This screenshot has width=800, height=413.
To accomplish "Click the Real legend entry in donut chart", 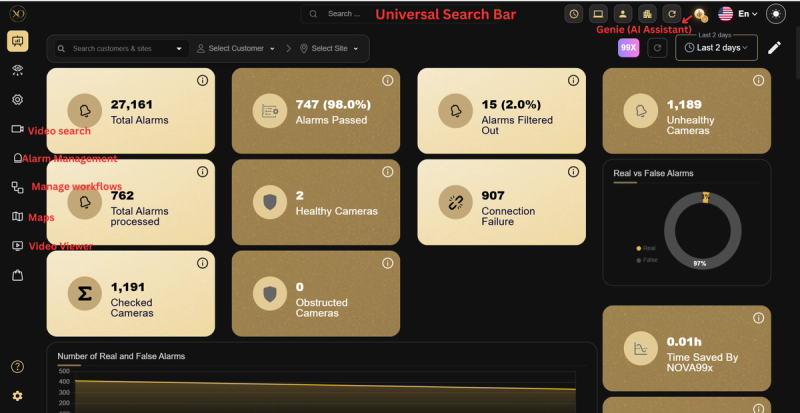I will pyautogui.click(x=646, y=248).
